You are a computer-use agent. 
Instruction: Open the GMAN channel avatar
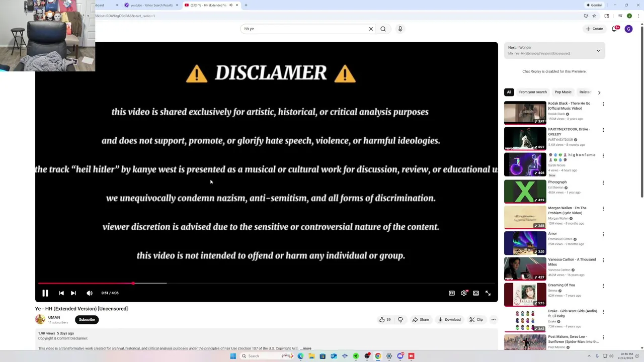pos(40,319)
